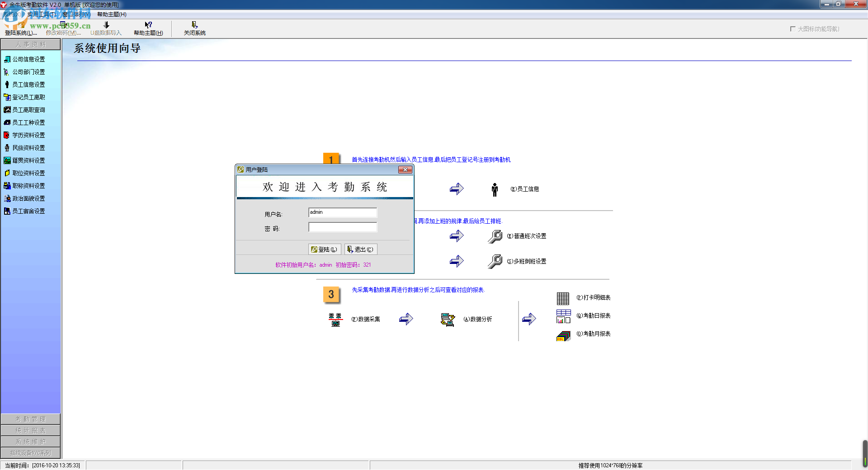
Task: Open 考勤月报表 report icon
Action: (563, 335)
